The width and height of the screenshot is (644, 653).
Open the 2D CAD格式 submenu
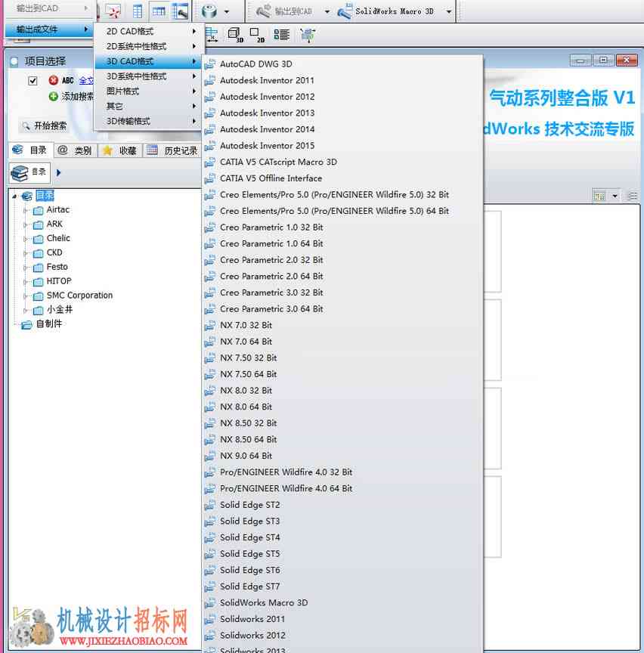pyautogui.click(x=148, y=32)
